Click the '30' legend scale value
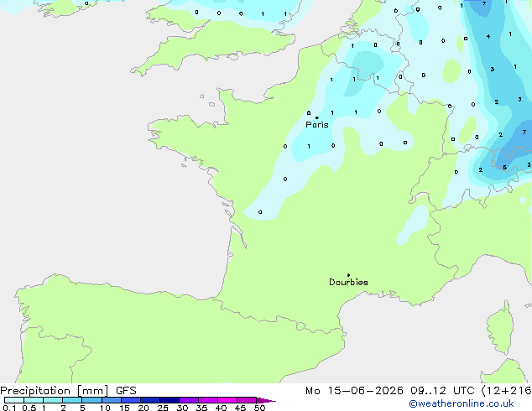 [182, 408]
